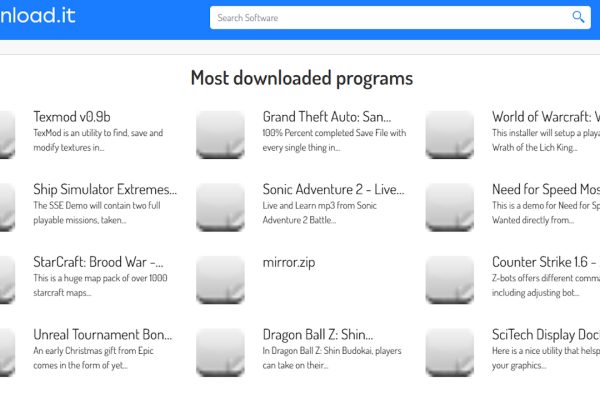Click the StarCraft: Brood War program icon

tap(7, 280)
